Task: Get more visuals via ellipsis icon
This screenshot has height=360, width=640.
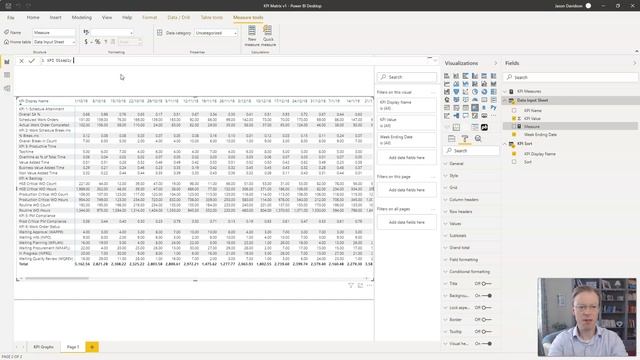Action: coord(493,116)
